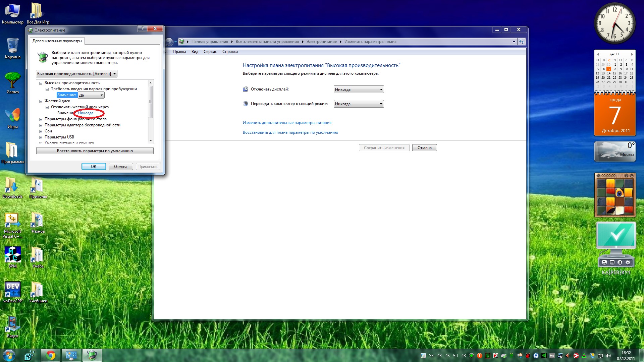Click the volume speaker tray icon

pyautogui.click(x=608, y=356)
